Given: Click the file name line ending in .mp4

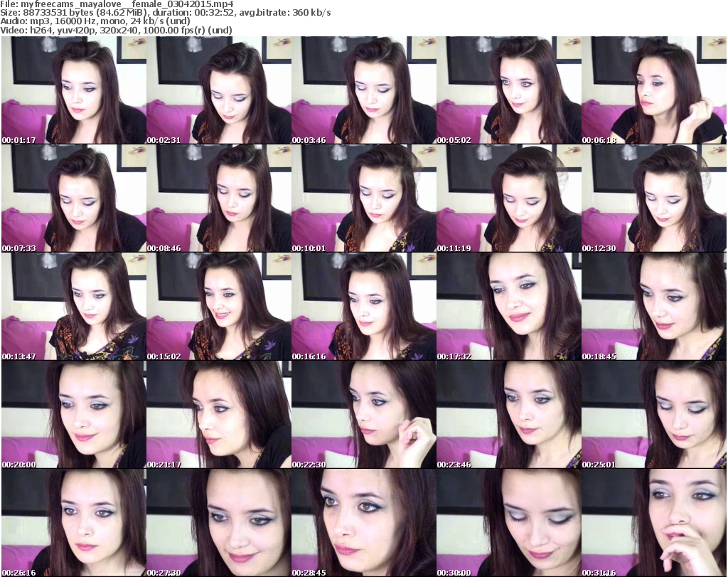Looking at the screenshot, I should pos(117,4).
